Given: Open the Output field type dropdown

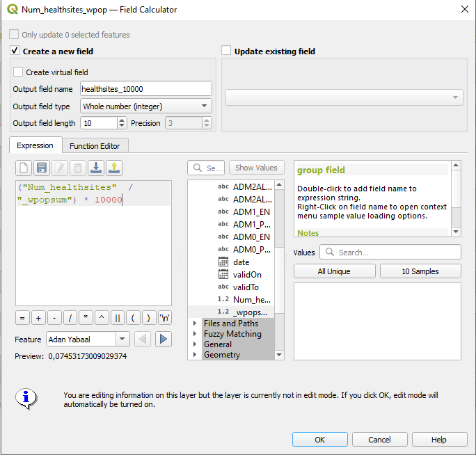Looking at the screenshot, I should tap(146, 106).
